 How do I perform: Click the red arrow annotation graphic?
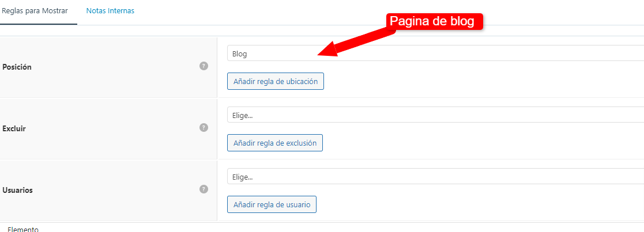(x=356, y=43)
